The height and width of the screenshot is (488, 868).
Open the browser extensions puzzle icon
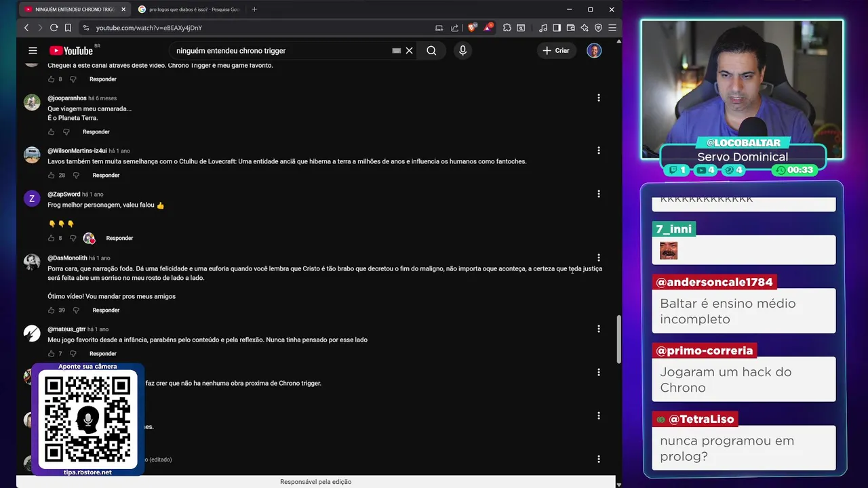[507, 28]
